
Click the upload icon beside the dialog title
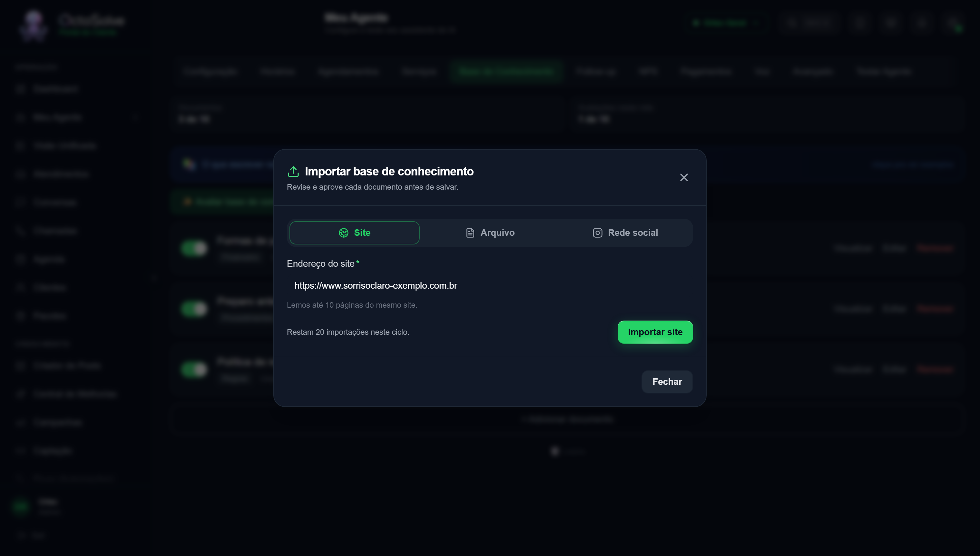click(293, 172)
